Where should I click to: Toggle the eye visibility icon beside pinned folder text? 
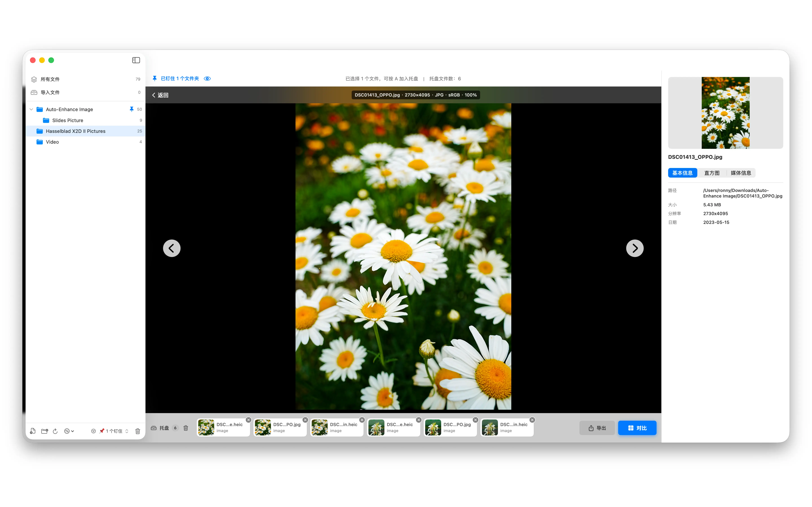click(207, 78)
